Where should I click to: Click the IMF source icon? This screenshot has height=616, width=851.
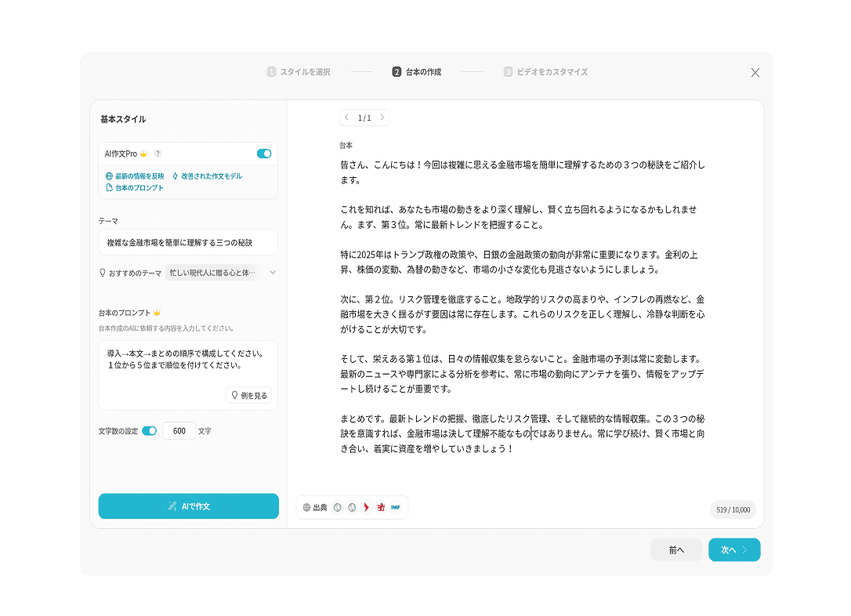point(395,507)
